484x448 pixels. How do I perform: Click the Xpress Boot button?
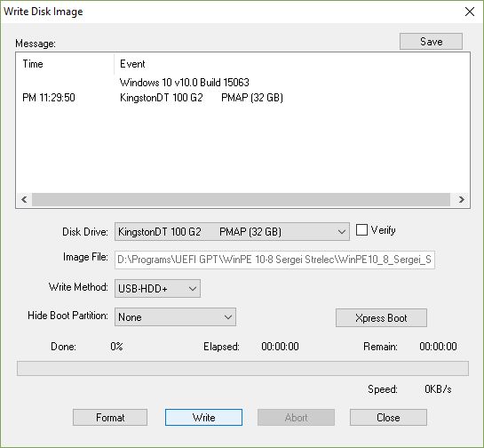click(381, 318)
